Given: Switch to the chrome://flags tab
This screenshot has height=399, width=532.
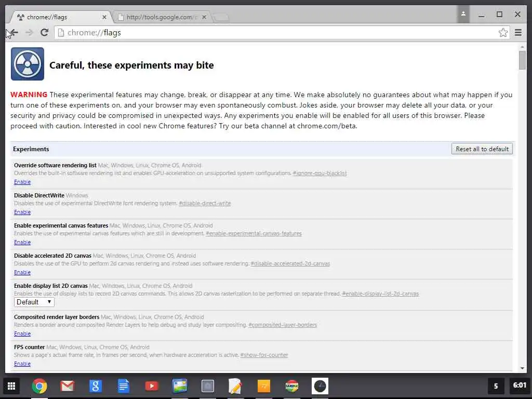Looking at the screenshot, I should pos(61,17).
